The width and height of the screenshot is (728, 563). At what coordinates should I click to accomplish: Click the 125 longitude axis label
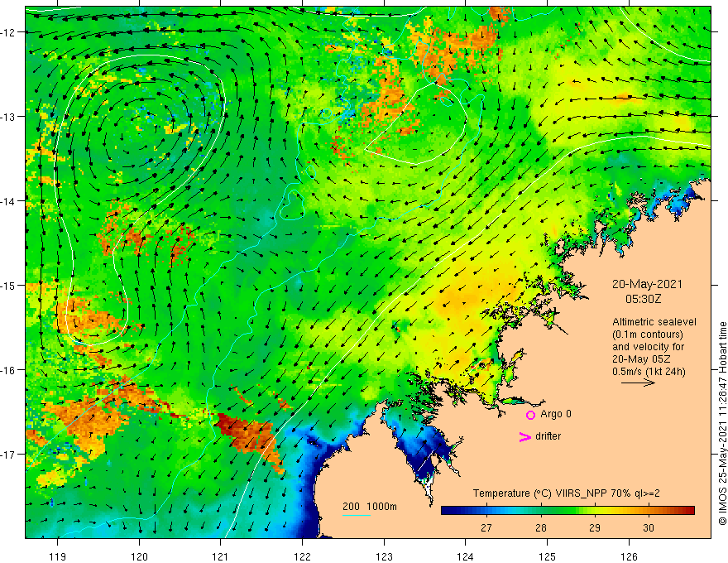click(x=547, y=556)
